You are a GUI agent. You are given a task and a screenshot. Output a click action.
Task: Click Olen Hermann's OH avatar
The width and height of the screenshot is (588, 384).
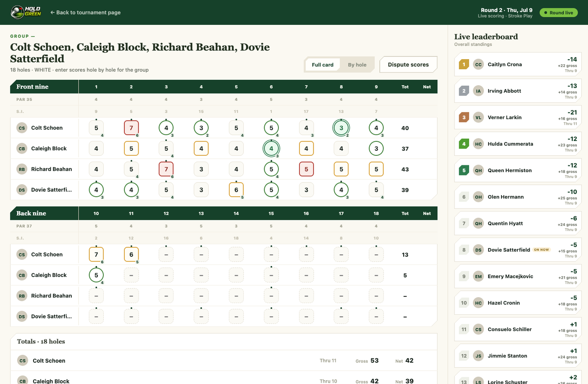478,197
